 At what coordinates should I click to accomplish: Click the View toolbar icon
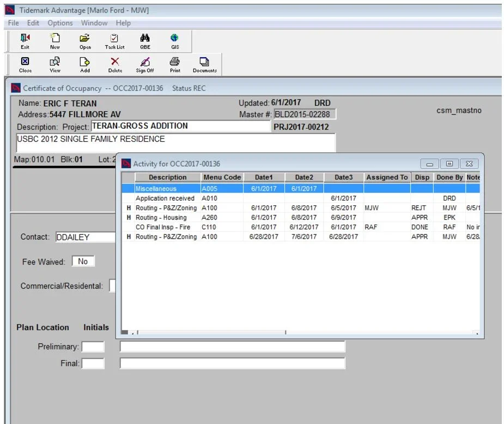(55, 65)
